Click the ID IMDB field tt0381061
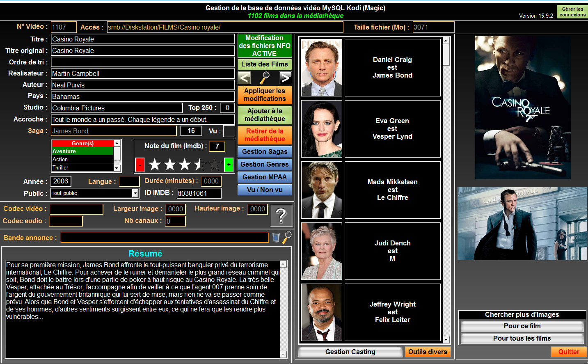The height and width of the screenshot is (364, 588). coord(199,193)
